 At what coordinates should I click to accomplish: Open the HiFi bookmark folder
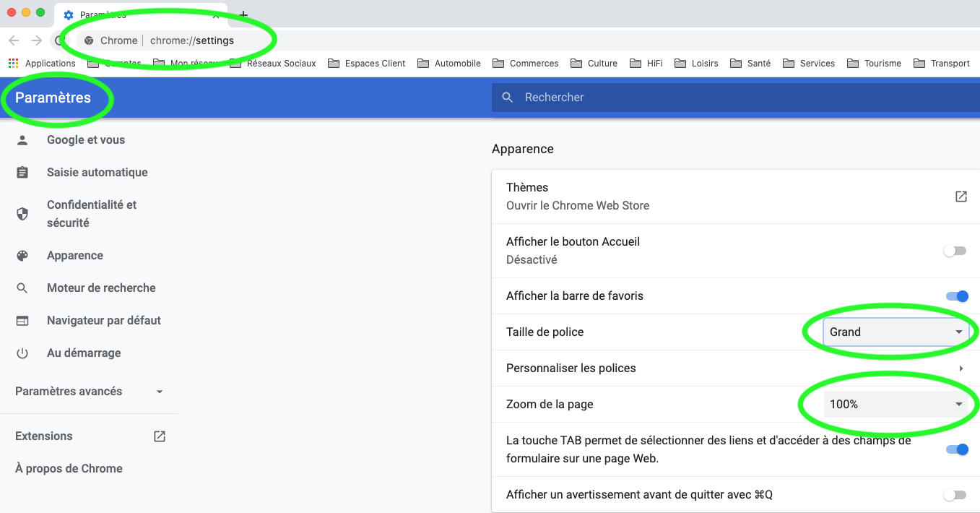(646, 63)
